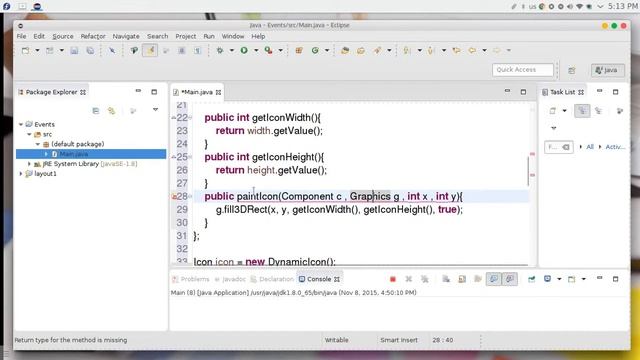
Task: Click the Search flashlight toolbar icon
Action: point(378,51)
